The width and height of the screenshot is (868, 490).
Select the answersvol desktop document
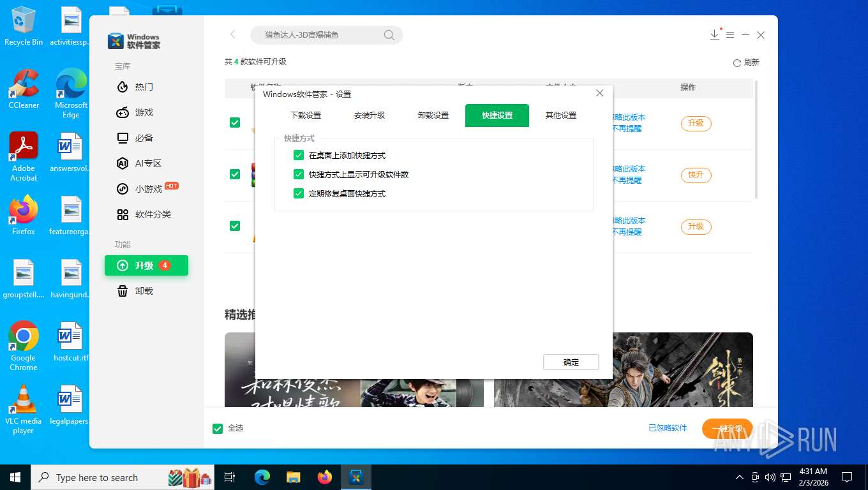71,152
